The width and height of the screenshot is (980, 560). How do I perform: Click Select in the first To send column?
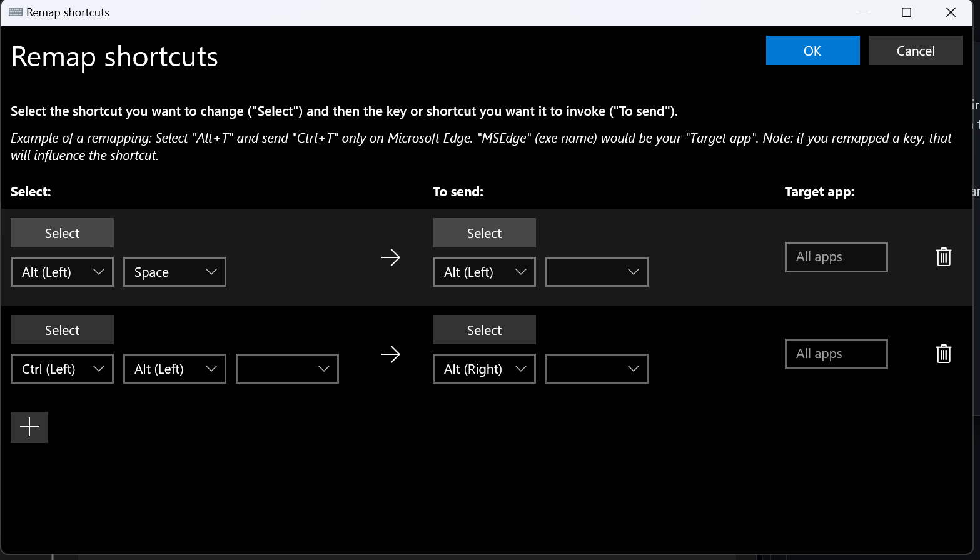coord(484,232)
